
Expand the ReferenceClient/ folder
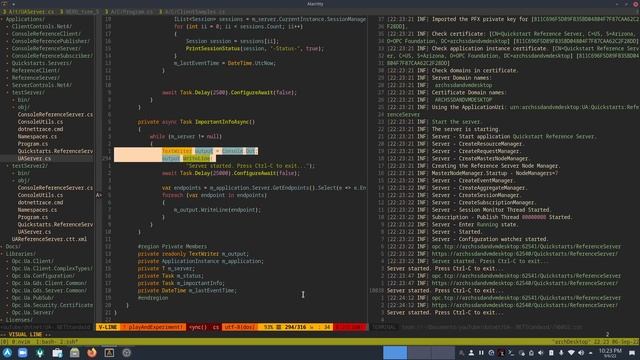point(36,71)
